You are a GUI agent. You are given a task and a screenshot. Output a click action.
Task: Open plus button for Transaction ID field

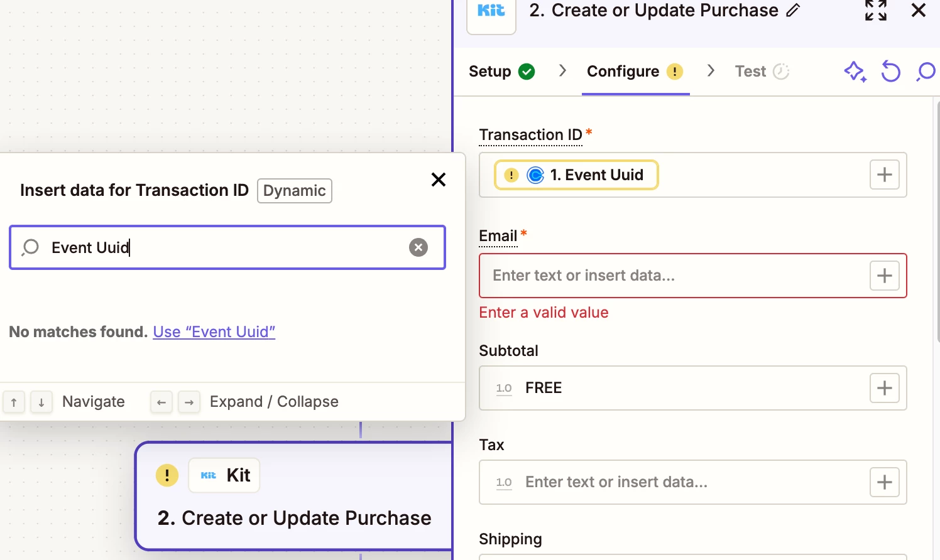point(885,175)
